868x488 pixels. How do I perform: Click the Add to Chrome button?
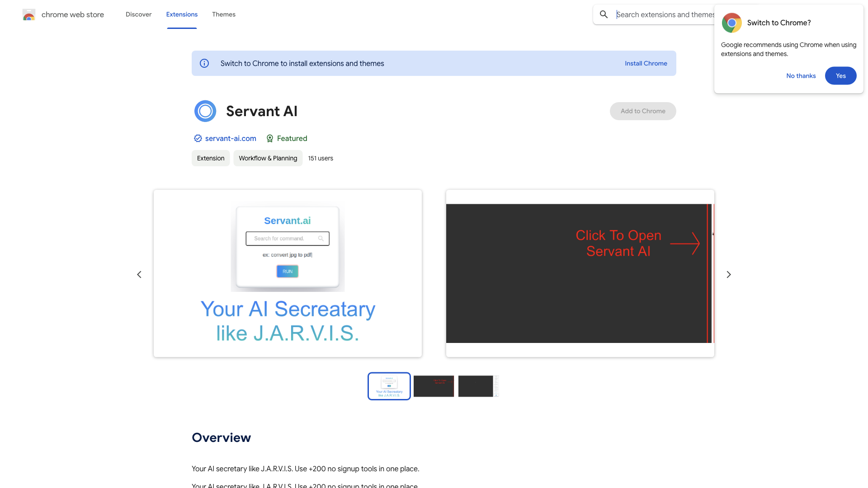click(x=643, y=111)
